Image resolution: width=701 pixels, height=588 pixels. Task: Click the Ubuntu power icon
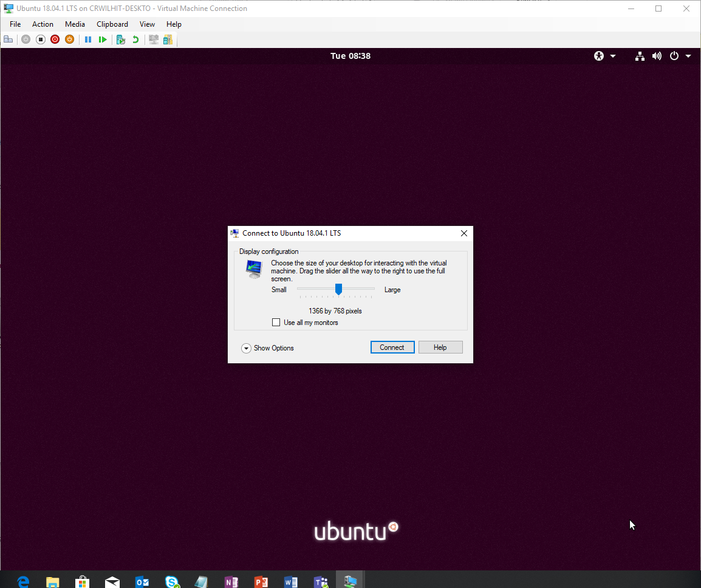pyautogui.click(x=674, y=56)
